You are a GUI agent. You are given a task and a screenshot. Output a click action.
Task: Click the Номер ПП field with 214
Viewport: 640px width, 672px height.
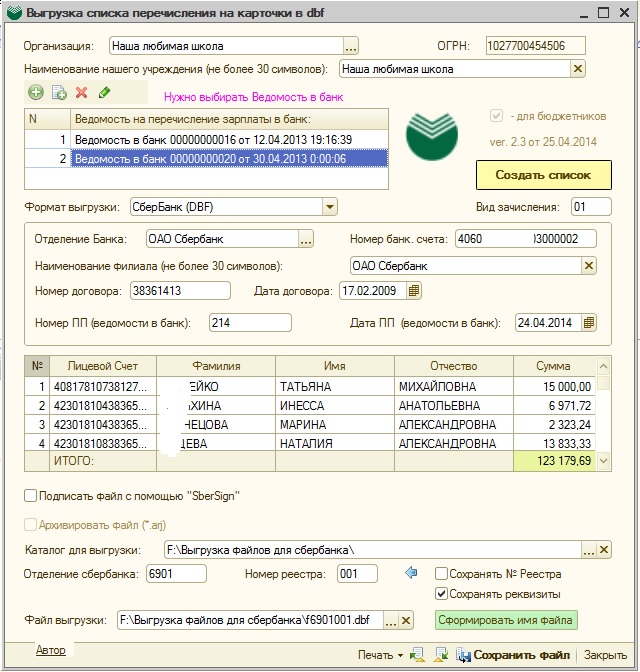[250, 323]
